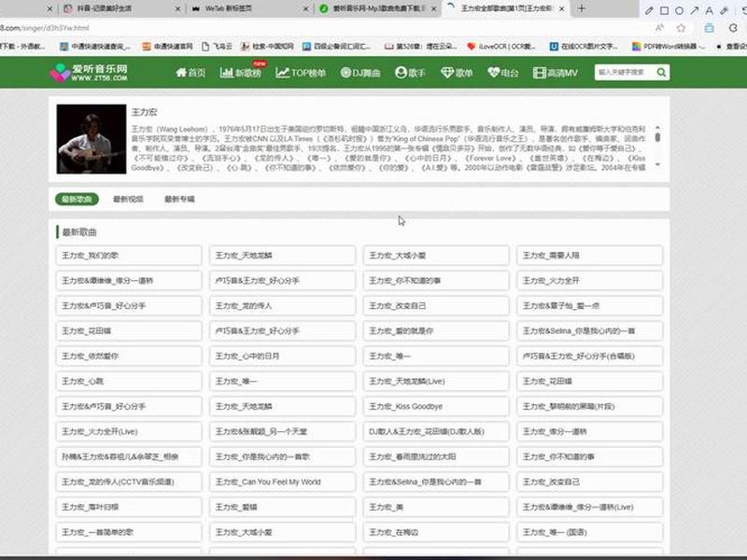
Task: Open 新歌榜 in navigation bar
Action: click(241, 73)
